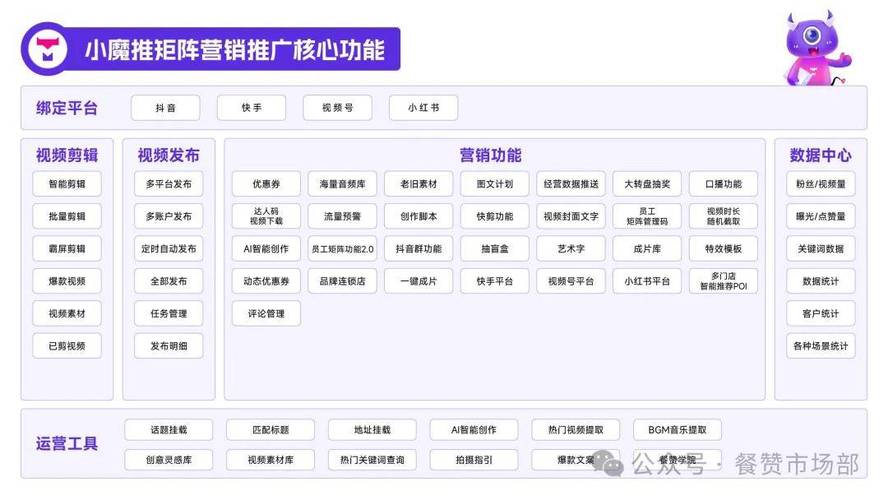888x500 pixels.
Task: Choose 小红书 in the 绑定平台 row
Action: coord(424,108)
